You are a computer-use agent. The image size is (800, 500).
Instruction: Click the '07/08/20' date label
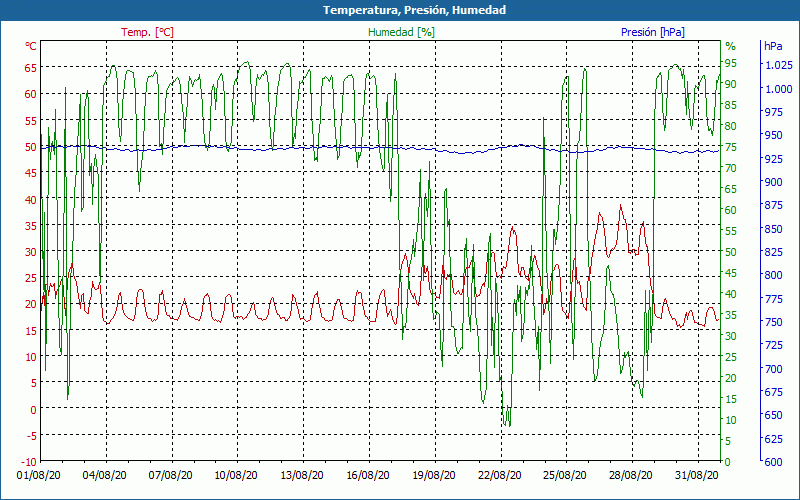[x=170, y=475]
